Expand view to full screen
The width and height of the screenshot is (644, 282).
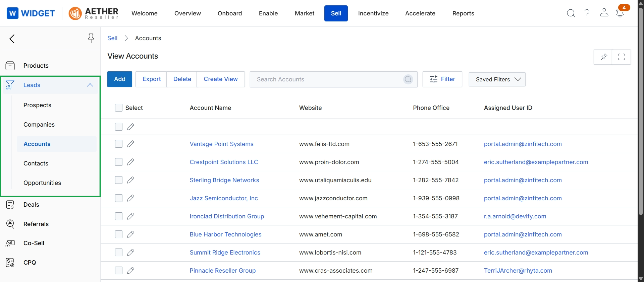[622, 57]
